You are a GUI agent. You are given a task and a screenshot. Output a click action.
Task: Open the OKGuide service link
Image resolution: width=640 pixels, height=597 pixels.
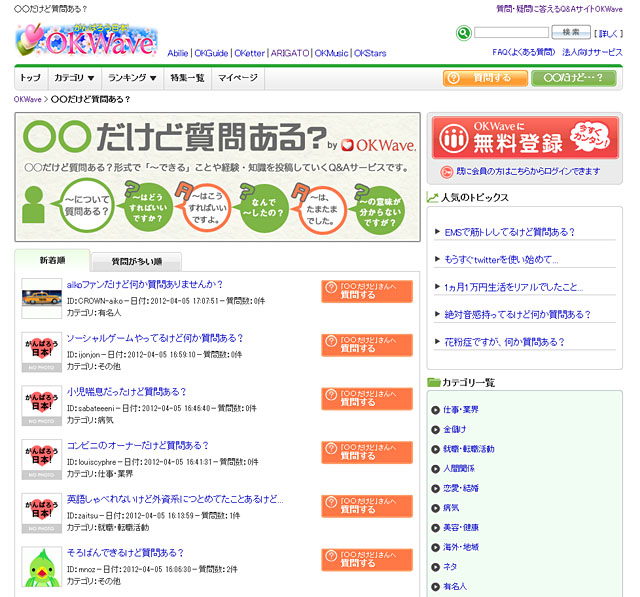click(211, 53)
